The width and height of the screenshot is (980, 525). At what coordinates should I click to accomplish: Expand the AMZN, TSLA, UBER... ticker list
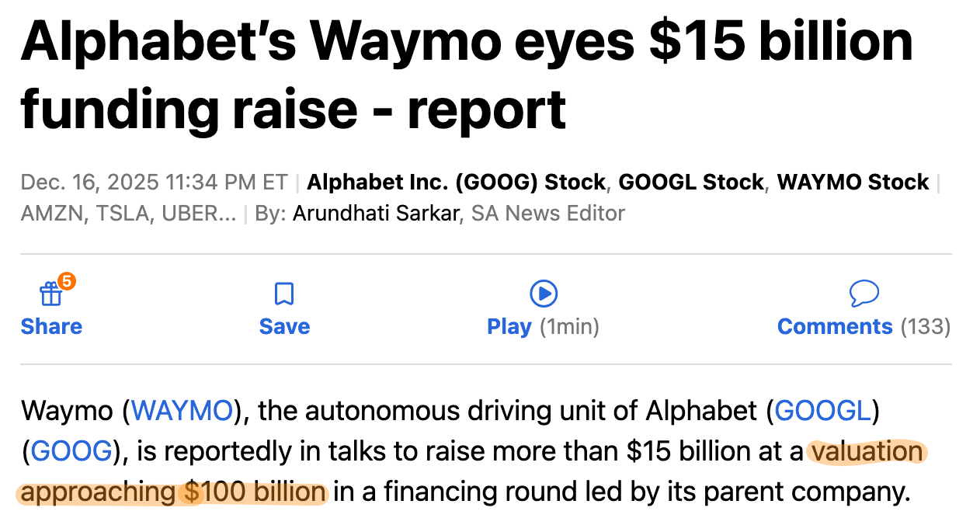(128, 213)
